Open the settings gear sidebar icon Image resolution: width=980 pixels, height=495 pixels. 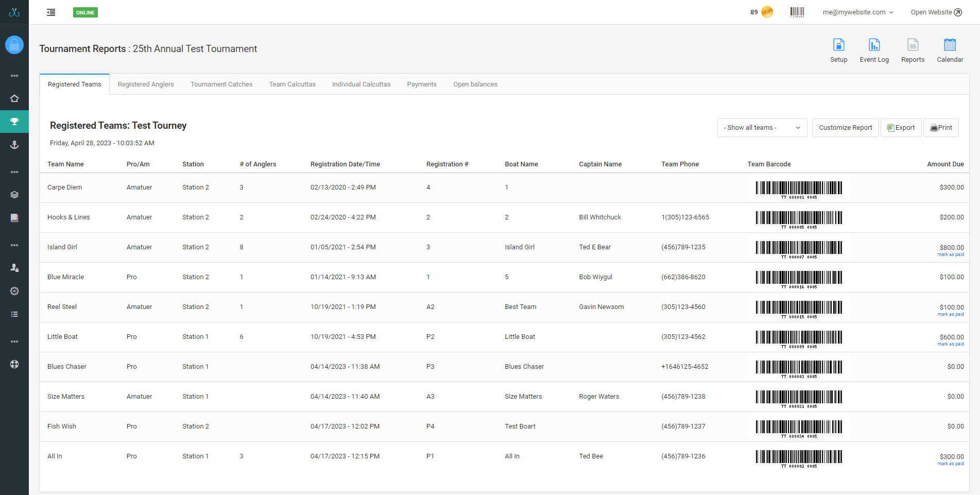coord(14,291)
